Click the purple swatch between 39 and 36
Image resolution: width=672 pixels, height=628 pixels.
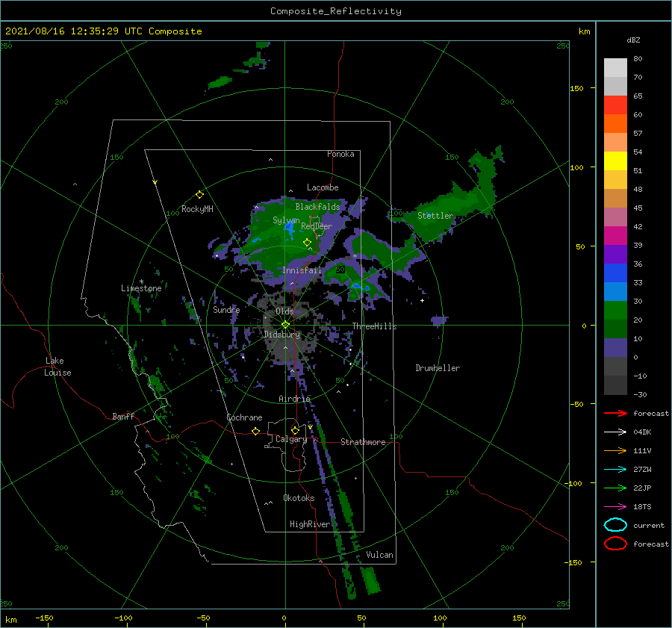(615, 255)
